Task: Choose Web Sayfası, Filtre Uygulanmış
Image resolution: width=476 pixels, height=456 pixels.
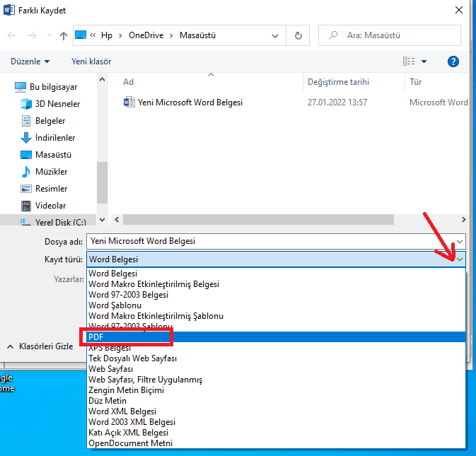Action: [x=277, y=380]
